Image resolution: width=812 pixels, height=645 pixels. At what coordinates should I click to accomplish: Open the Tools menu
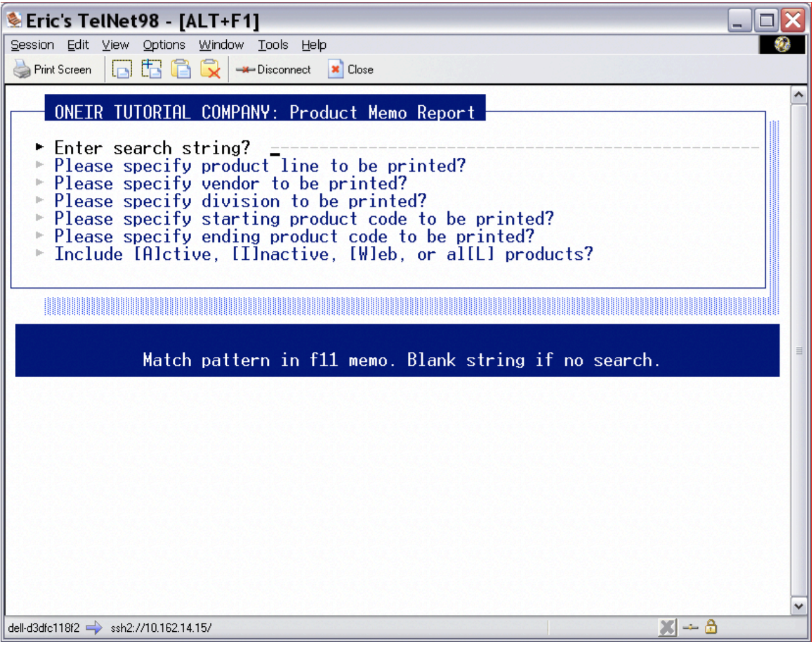[273, 45]
